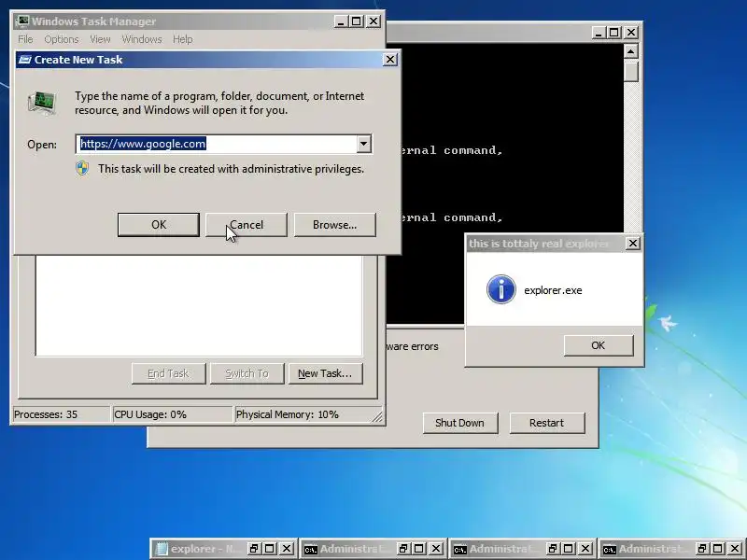Click the Run program icon in Create New Task
Viewport: 747px width, 560px height.
pos(42,103)
